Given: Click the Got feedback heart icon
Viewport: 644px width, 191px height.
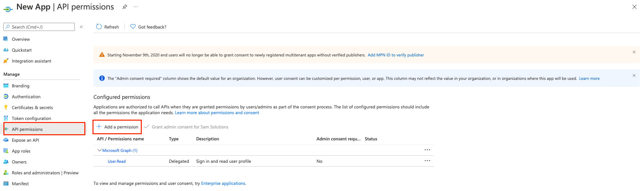Looking at the screenshot, I should click(x=133, y=27).
